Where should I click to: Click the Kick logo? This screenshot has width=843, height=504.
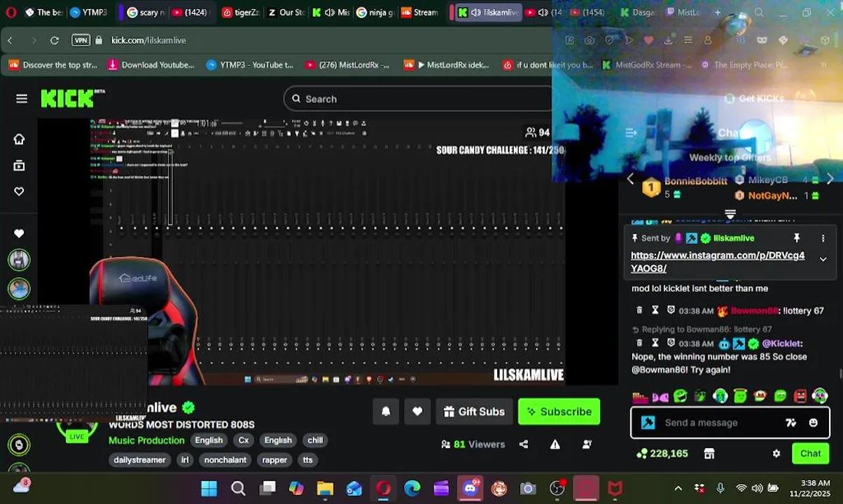pos(72,99)
